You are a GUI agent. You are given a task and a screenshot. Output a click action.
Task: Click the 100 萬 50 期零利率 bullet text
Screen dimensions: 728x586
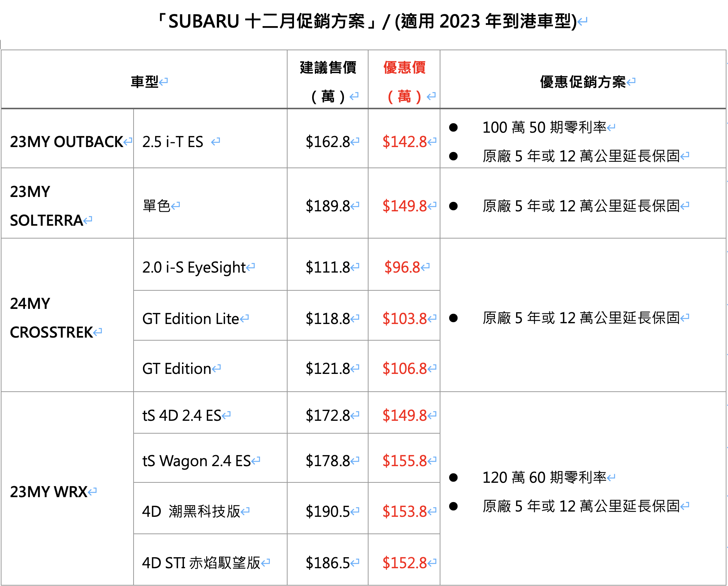pyautogui.click(x=544, y=127)
